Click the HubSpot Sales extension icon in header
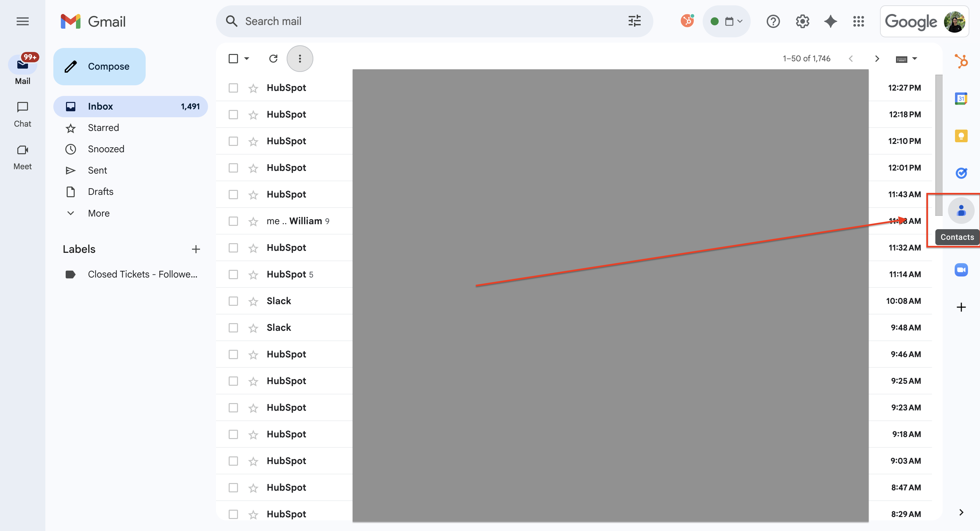The height and width of the screenshot is (531, 980). click(x=687, y=21)
